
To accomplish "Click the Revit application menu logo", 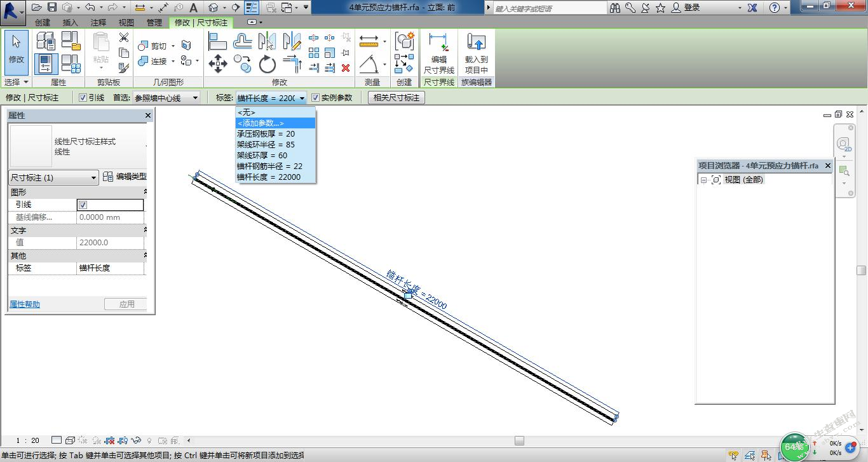I will 12,11.
